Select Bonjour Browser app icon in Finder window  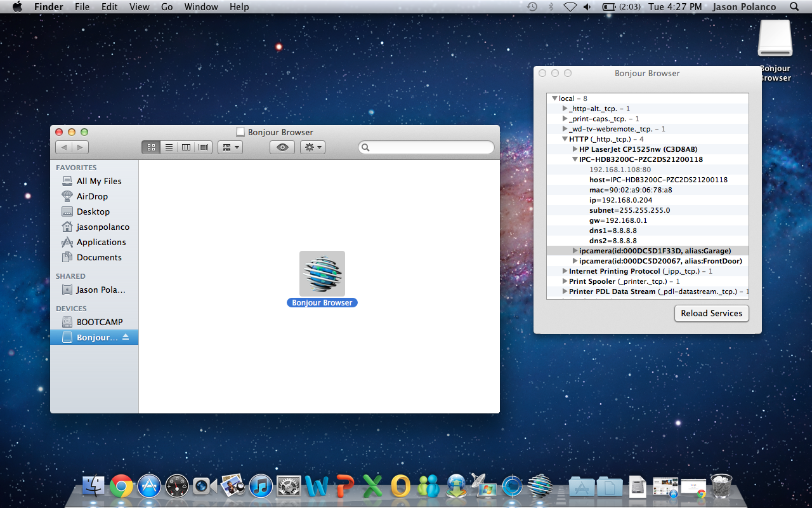(322, 274)
